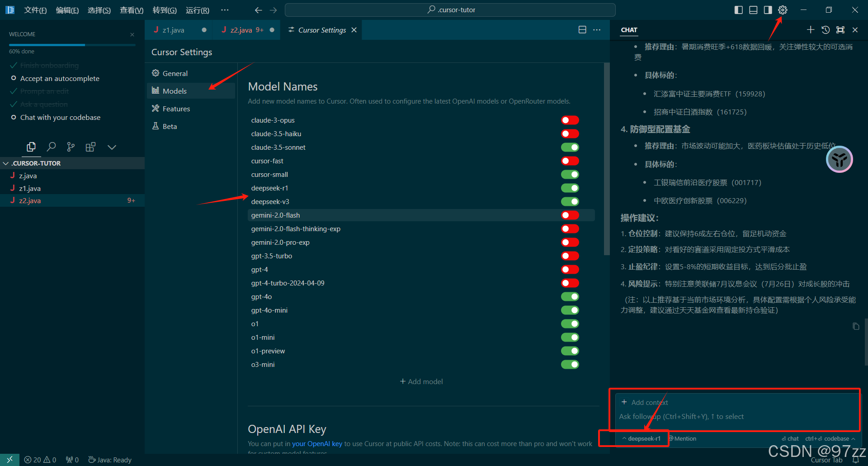Show errors and warnings count in status bar
The width and height of the screenshot is (868, 466).
[40, 460]
